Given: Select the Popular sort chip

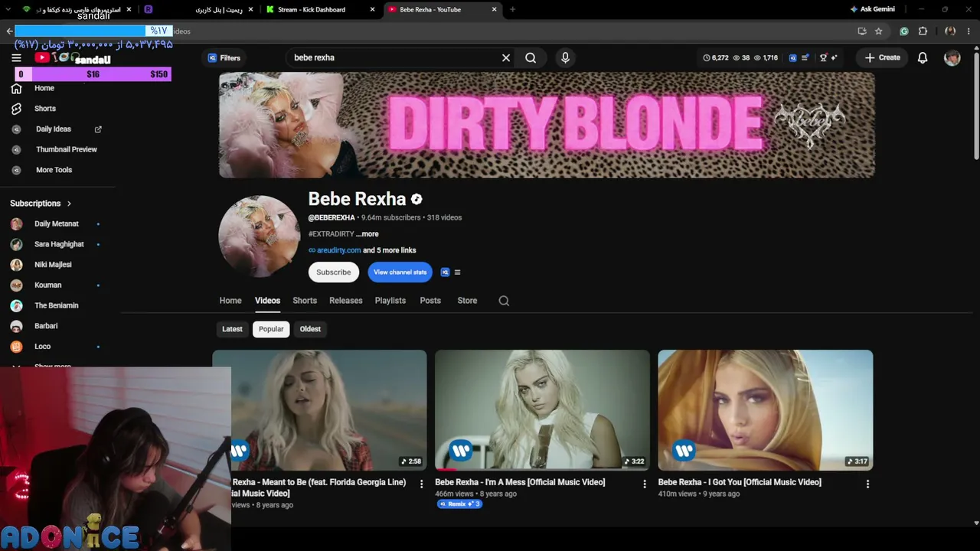Looking at the screenshot, I should point(271,329).
